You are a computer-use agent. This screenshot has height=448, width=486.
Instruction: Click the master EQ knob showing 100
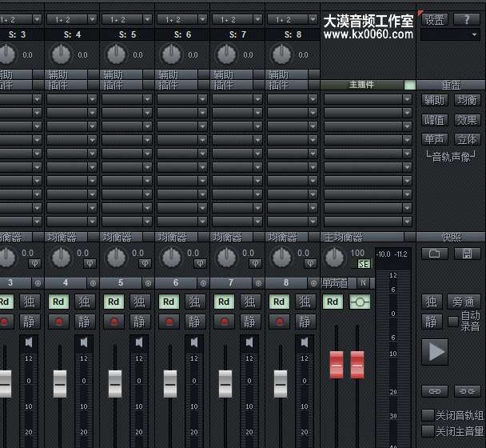pyautogui.click(x=335, y=257)
